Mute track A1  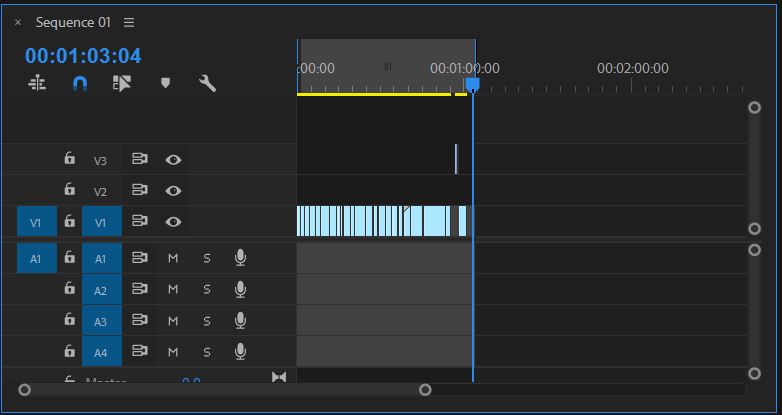pos(173,258)
